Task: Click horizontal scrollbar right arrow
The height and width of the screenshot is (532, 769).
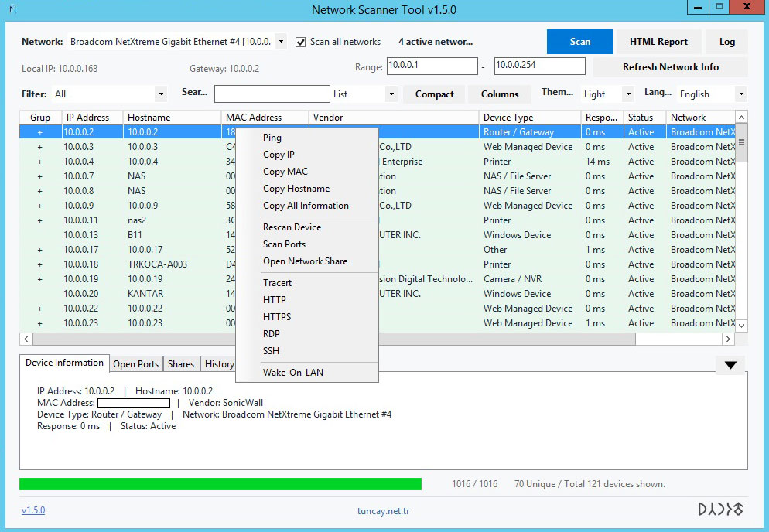Action: (x=728, y=339)
